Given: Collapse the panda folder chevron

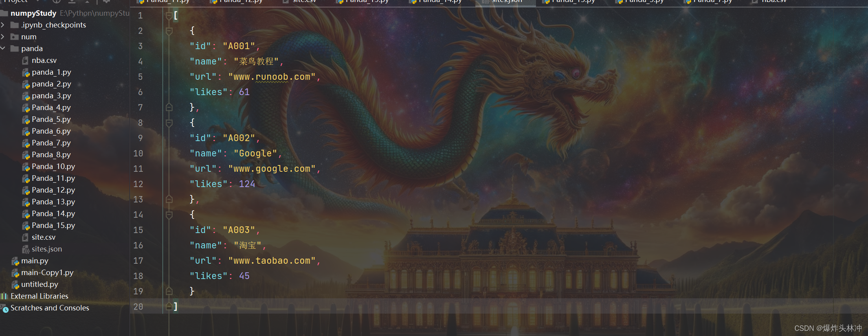Looking at the screenshot, I should (x=3, y=48).
